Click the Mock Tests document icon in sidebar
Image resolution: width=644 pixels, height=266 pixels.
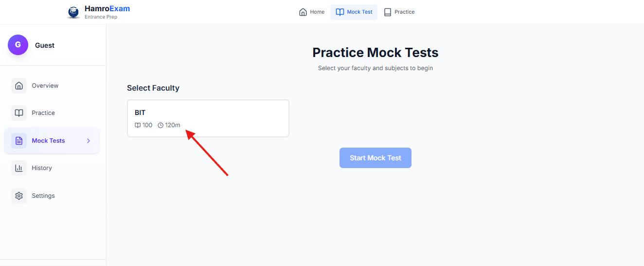click(x=19, y=141)
